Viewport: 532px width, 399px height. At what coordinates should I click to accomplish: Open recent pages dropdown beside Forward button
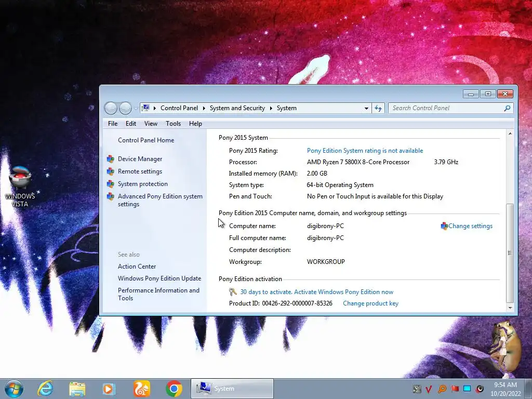point(136,109)
